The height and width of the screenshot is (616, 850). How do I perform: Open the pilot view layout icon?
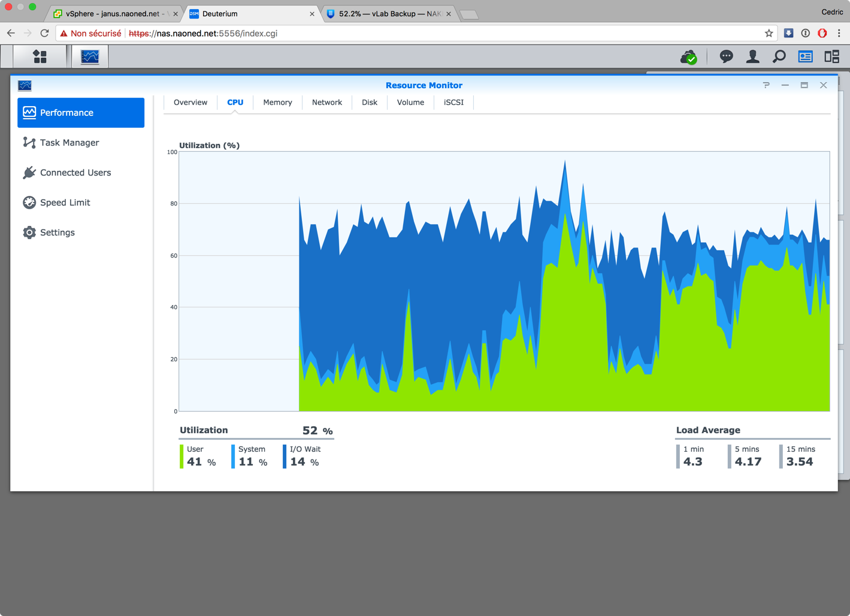[x=831, y=56]
